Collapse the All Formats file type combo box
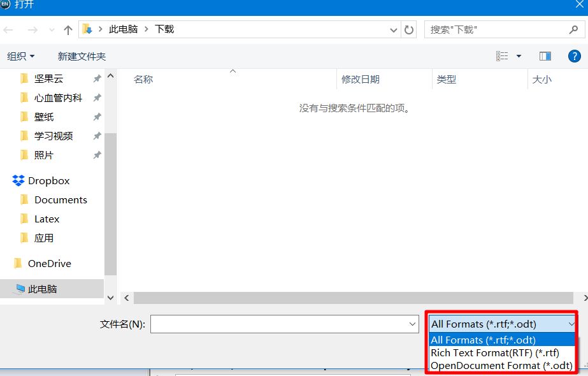The image size is (588, 376). (502, 324)
